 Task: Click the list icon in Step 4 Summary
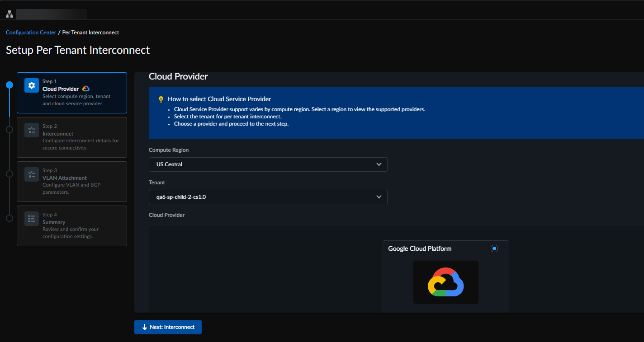pyautogui.click(x=31, y=219)
